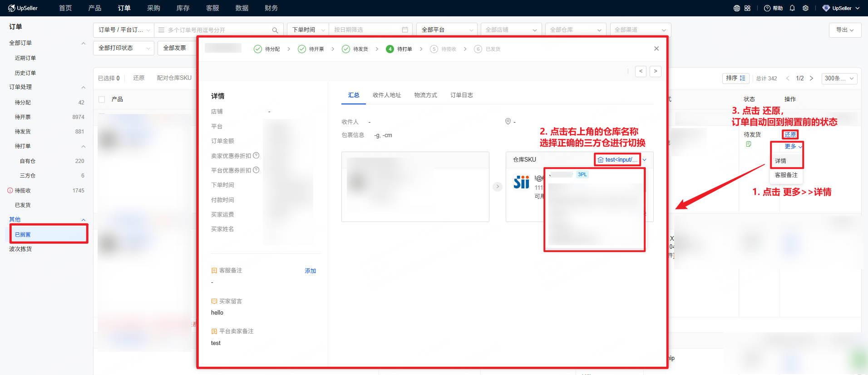Click 添加 to add customer service note
This screenshot has height=375, width=868.
pos(310,271)
